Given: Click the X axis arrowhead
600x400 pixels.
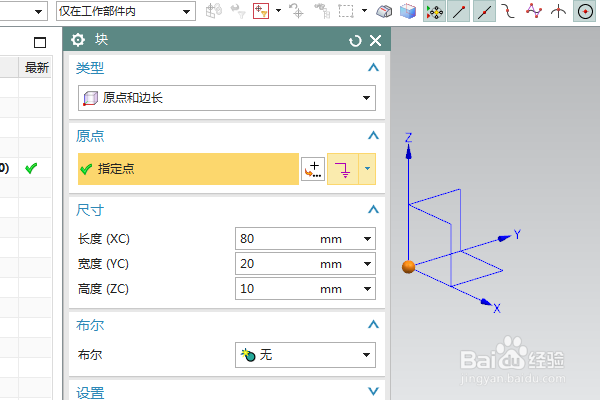Looking at the screenshot, I should (486, 302).
